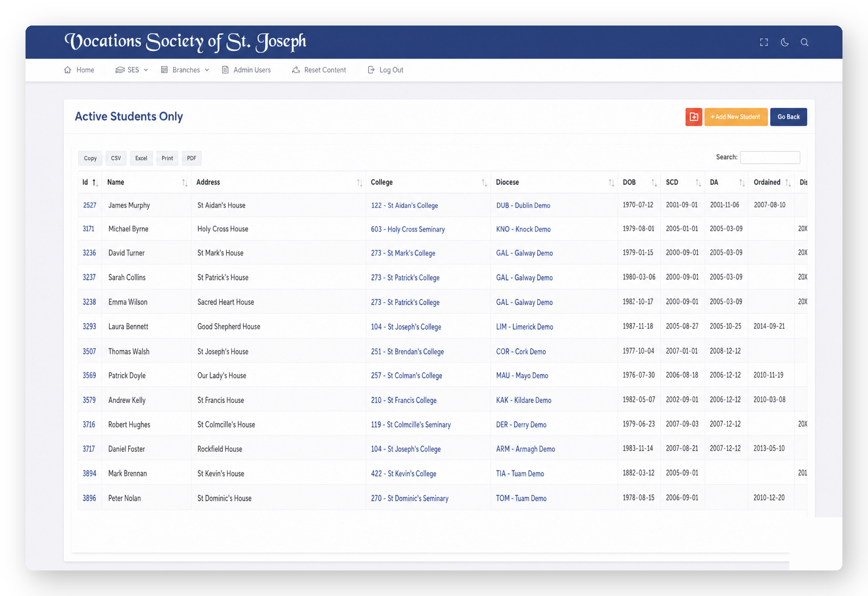Select the address cell Rockfield House
The height and width of the screenshot is (596, 868).
[x=220, y=449]
